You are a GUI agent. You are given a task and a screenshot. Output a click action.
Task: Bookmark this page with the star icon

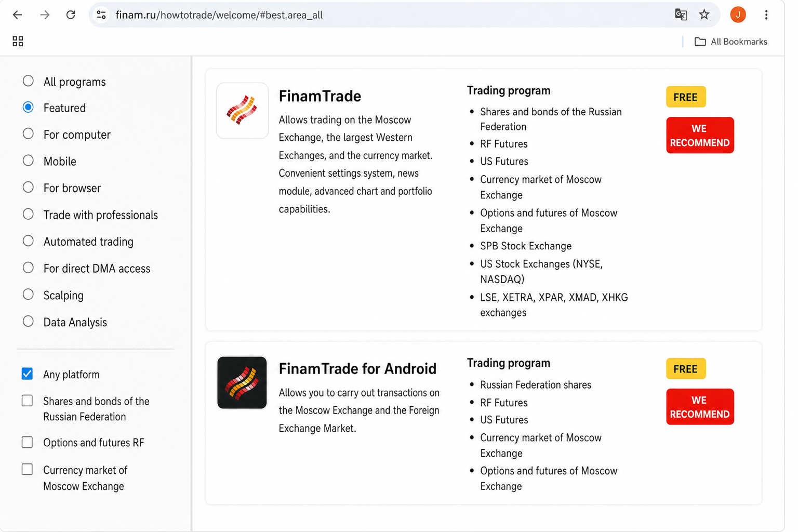(x=704, y=15)
